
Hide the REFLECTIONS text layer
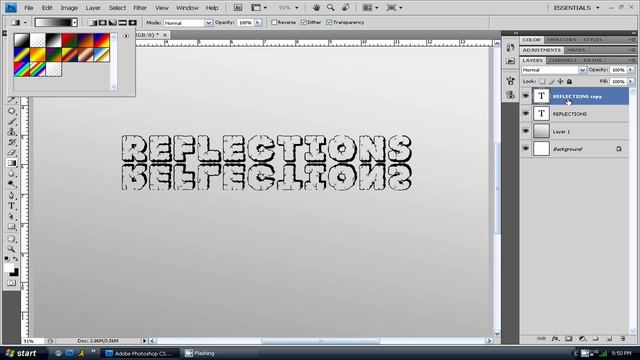526,114
